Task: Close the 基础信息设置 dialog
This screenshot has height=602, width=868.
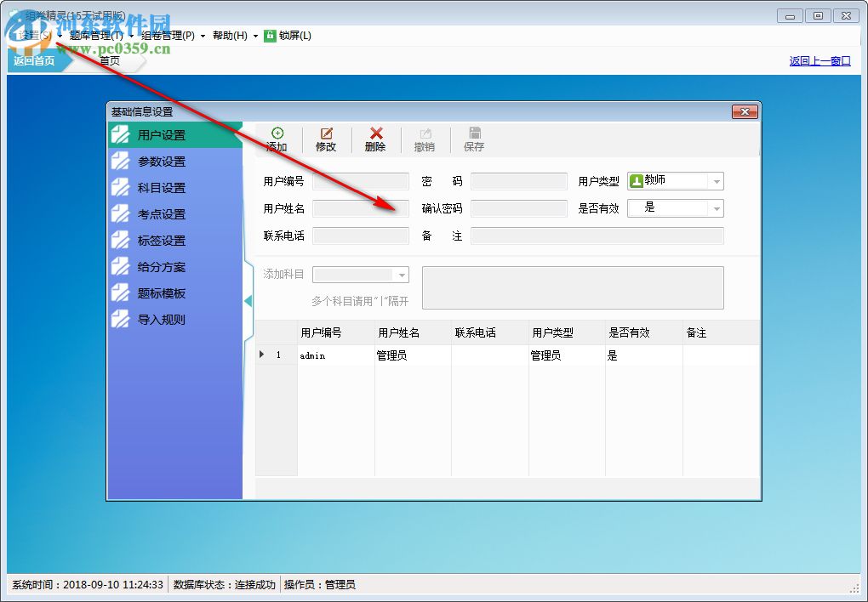Action: click(x=745, y=111)
